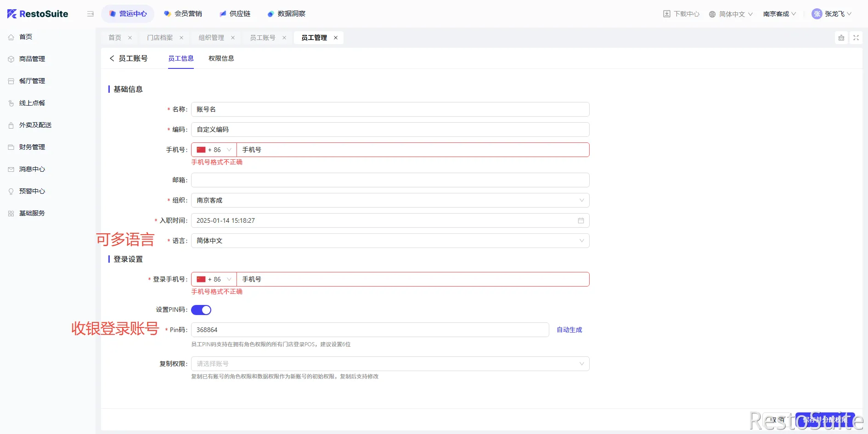Open 南京客成 organization switcher in header

780,14
